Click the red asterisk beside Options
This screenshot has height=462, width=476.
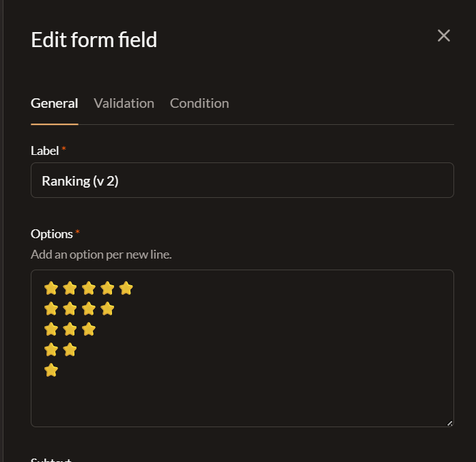[x=78, y=233]
